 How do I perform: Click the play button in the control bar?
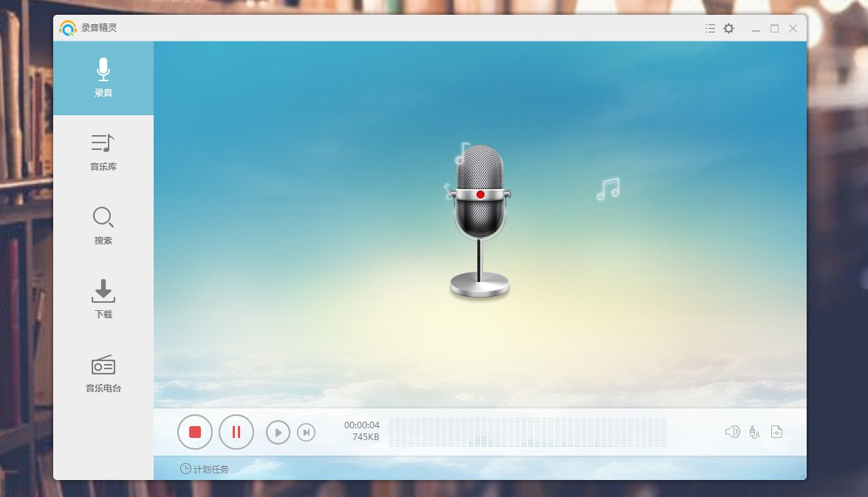tap(278, 432)
